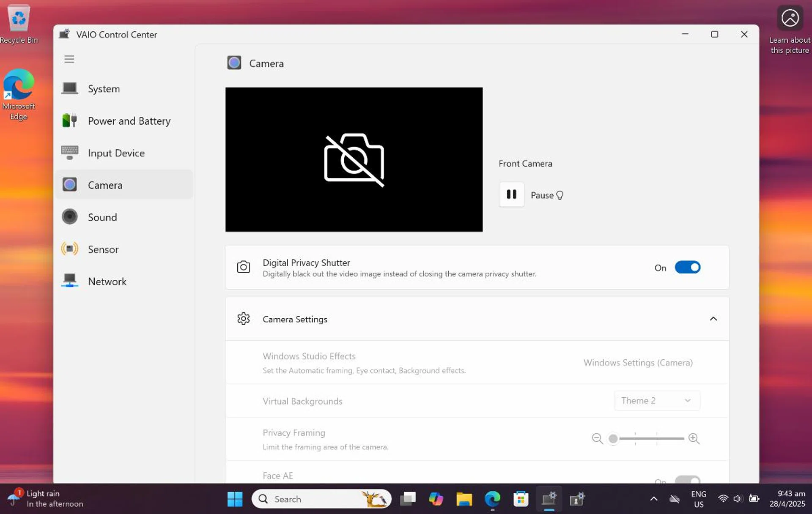Adjust the Privacy Framing slider handle
Image resolution: width=812 pixels, height=514 pixels.
click(x=613, y=439)
